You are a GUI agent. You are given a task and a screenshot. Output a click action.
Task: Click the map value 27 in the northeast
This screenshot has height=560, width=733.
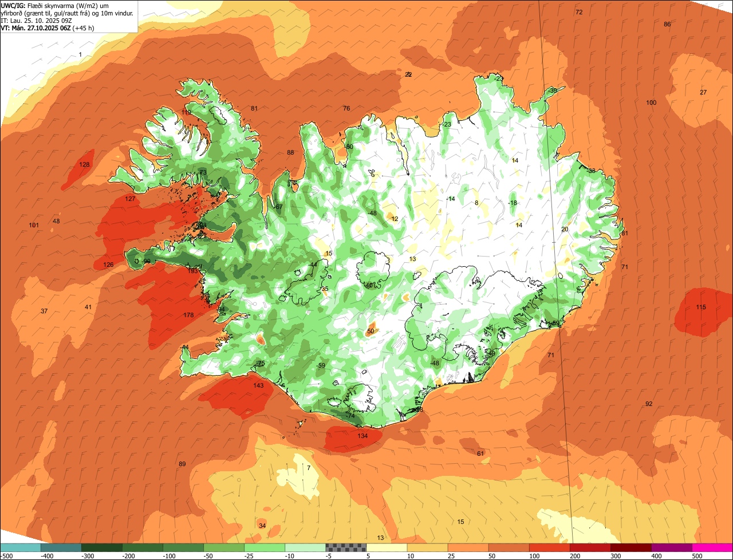pos(703,93)
